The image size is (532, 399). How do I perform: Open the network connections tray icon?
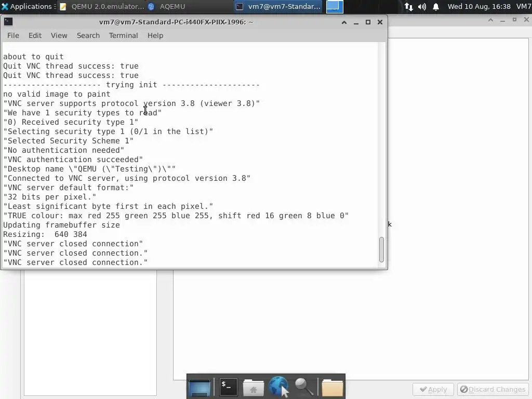(x=409, y=6)
